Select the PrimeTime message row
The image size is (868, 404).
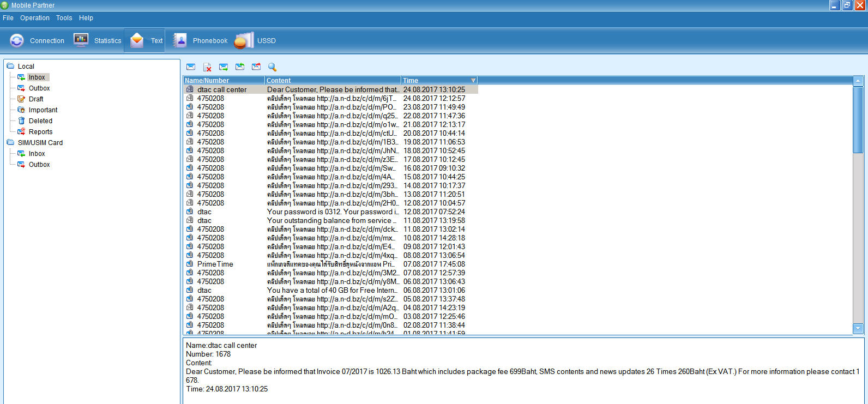330,264
